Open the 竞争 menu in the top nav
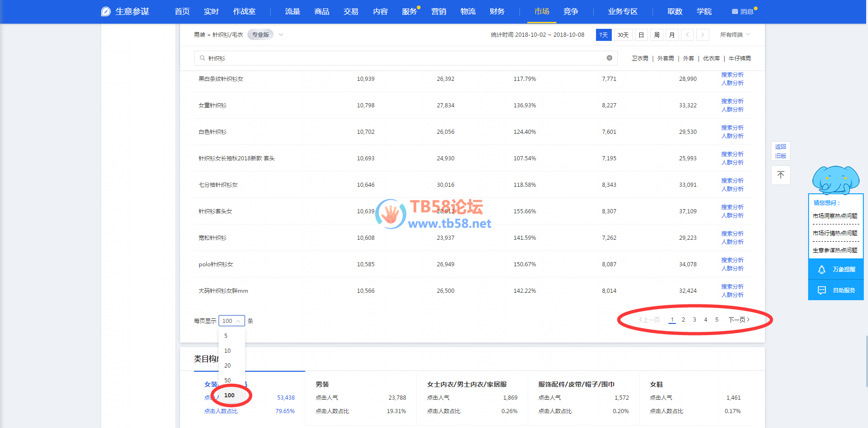This screenshot has width=868, height=428. (570, 12)
